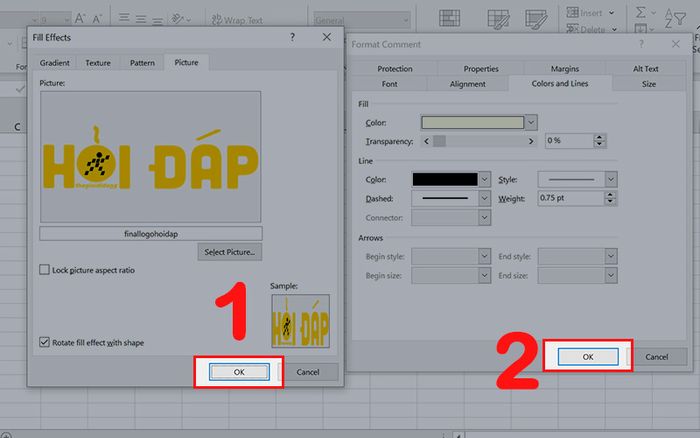Open the Dashed line dropdown
Screen dimensions: 700x438
(x=484, y=198)
